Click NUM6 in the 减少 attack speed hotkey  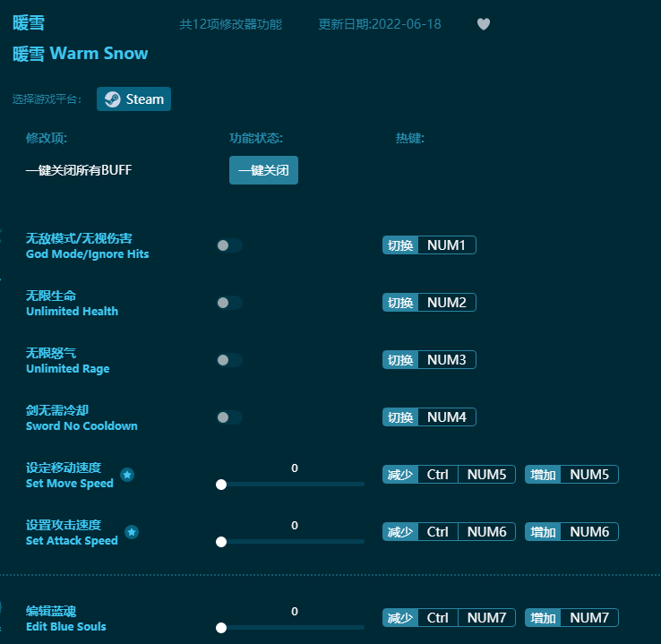486,532
